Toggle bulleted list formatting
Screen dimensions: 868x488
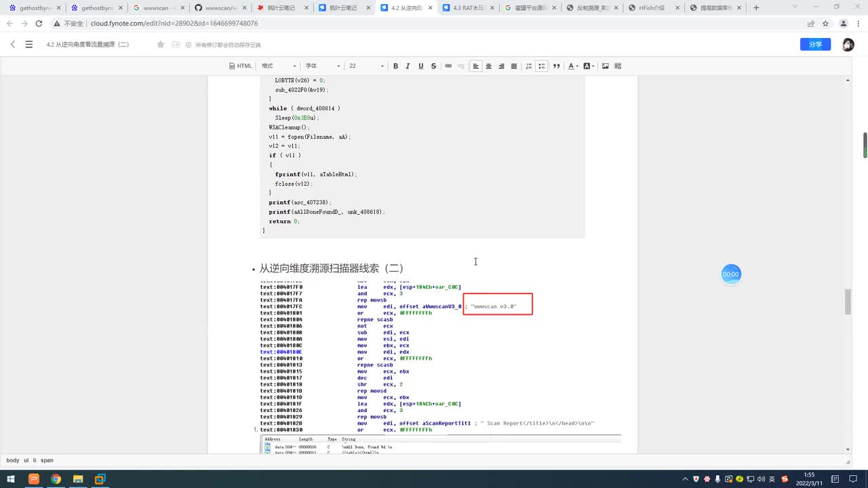pos(541,66)
